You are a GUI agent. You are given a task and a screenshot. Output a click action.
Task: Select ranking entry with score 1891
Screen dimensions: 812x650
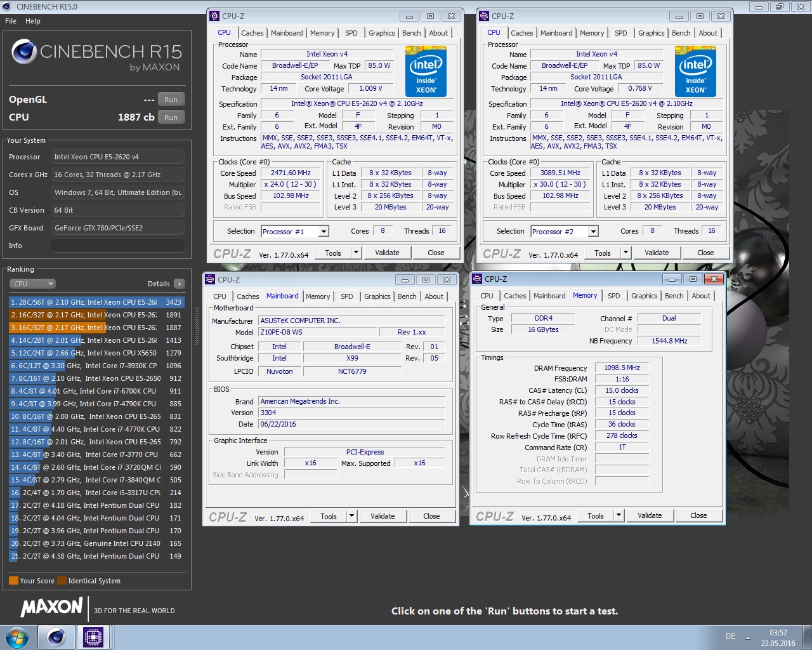click(97, 315)
